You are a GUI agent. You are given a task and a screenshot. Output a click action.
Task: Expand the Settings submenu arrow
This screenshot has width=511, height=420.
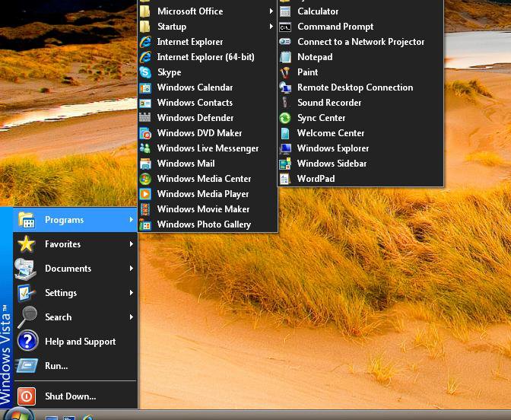coord(131,292)
